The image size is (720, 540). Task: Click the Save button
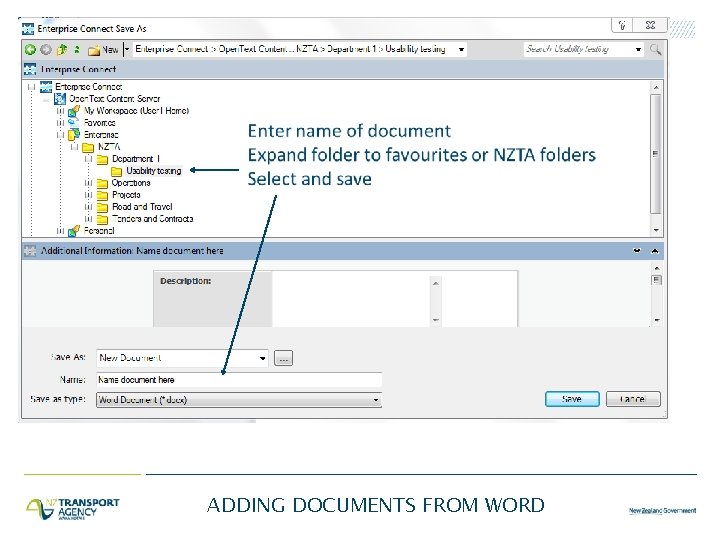tap(572, 399)
